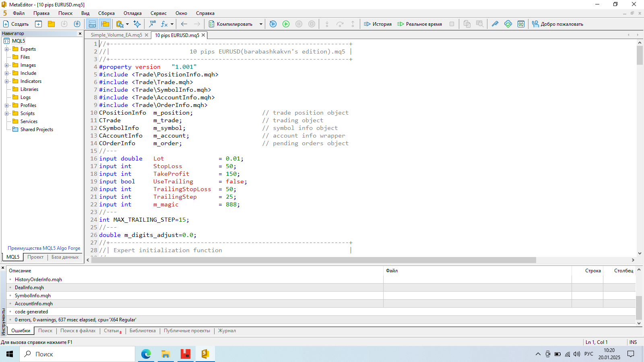Switch to the Simple_Volume_EA.mq5 tab
This screenshot has width=644, height=362.
tap(116, 35)
